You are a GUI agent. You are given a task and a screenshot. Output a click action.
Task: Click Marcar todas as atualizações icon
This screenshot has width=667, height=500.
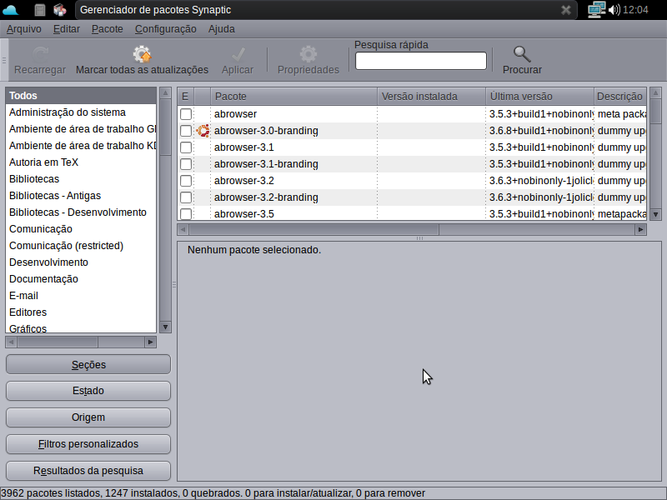[142, 54]
